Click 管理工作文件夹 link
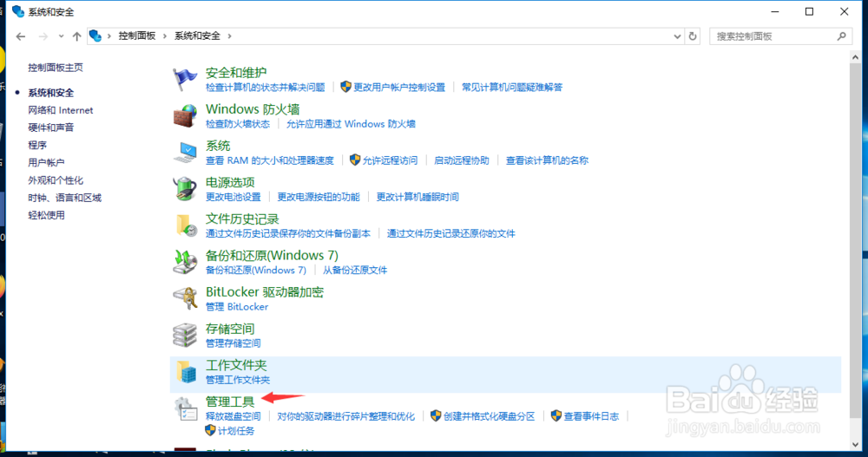Image resolution: width=868 pixels, height=457 pixels. (238, 380)
